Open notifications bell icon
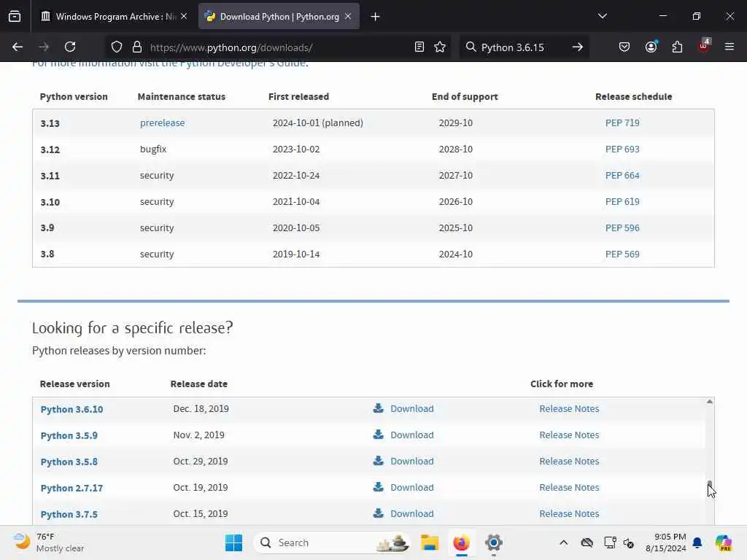747x560 pixels. click(697, 542)
